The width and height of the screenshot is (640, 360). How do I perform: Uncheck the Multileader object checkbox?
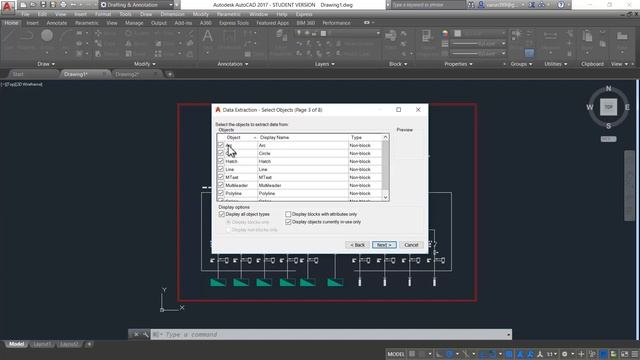tap(221, 185)
